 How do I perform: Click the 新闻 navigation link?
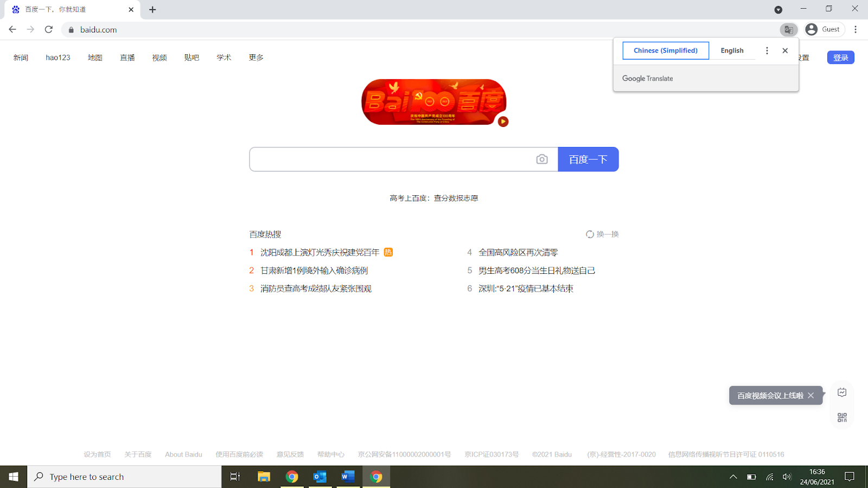(21, 57)
